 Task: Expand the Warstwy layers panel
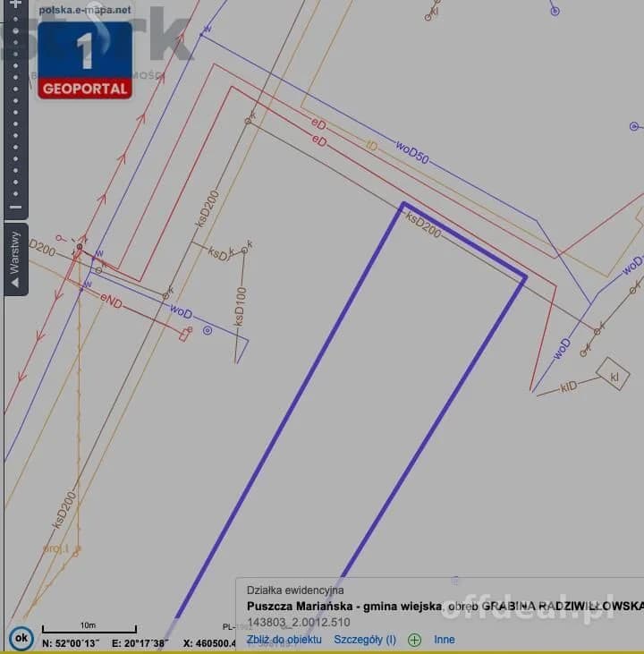15,259
